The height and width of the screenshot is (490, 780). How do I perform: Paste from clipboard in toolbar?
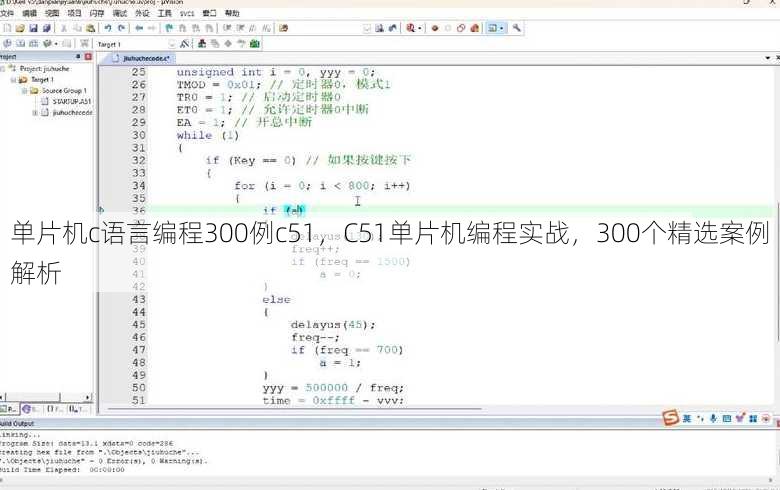click(x=91, y=28)
